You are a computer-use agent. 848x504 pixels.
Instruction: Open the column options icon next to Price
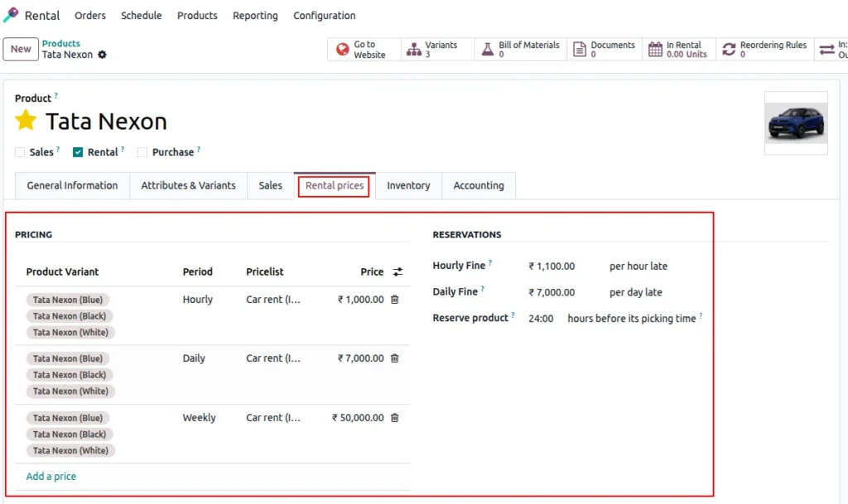coord(397,271)
